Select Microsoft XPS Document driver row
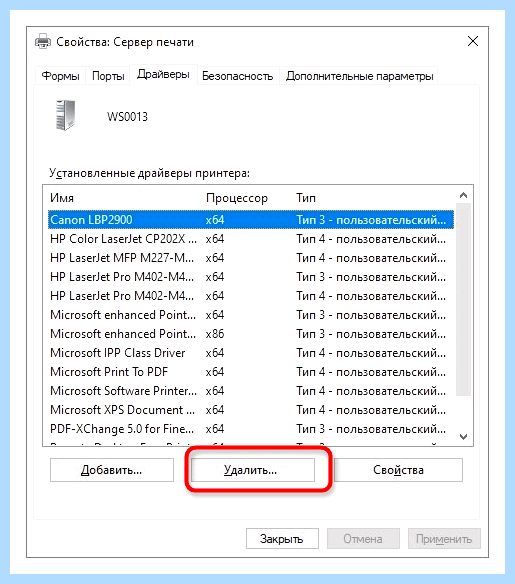Screen dimensions: 515x584 tap(251, 410)
